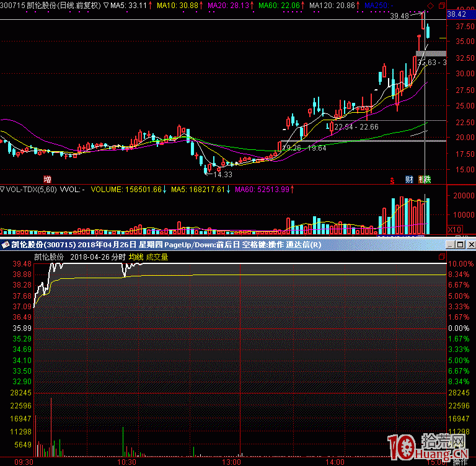476x466 pixels.
Task: Click the 13:00 time axis label
Action: [231, 462]
